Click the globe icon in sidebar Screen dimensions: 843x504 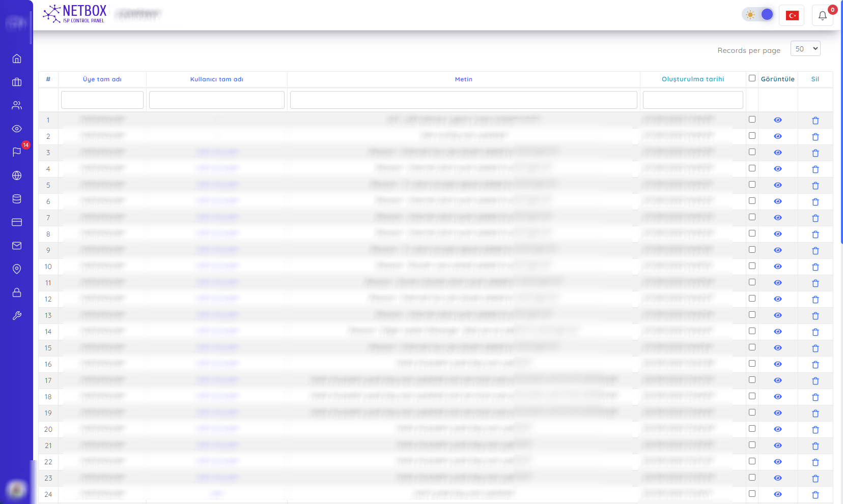point(17,175)
